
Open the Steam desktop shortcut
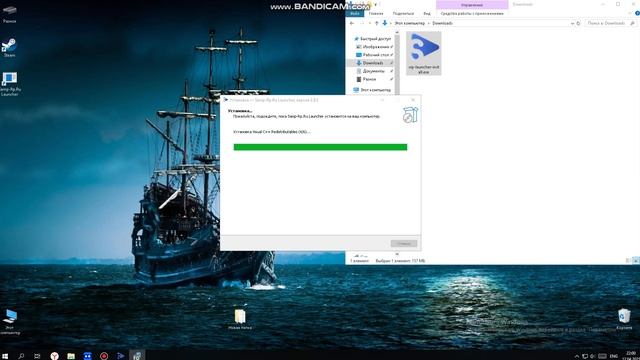point(9,48)
